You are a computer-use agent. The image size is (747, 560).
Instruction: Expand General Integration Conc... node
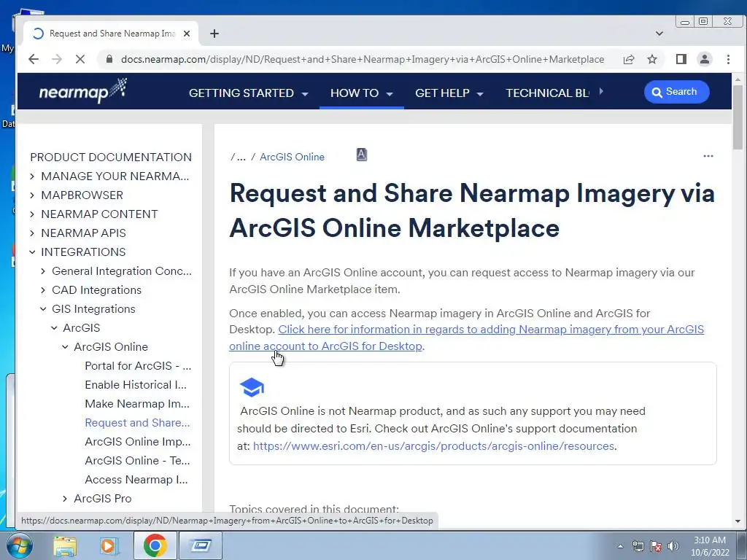[x=43, y=271]
